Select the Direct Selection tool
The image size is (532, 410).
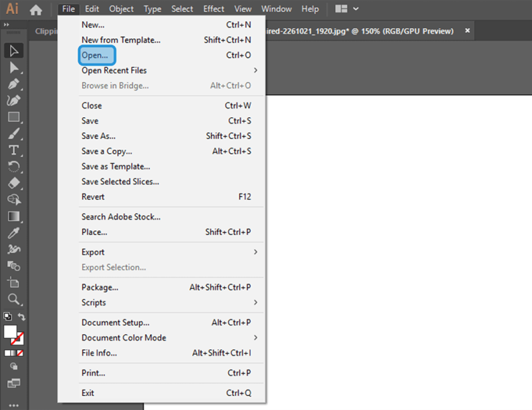point(13,68)
